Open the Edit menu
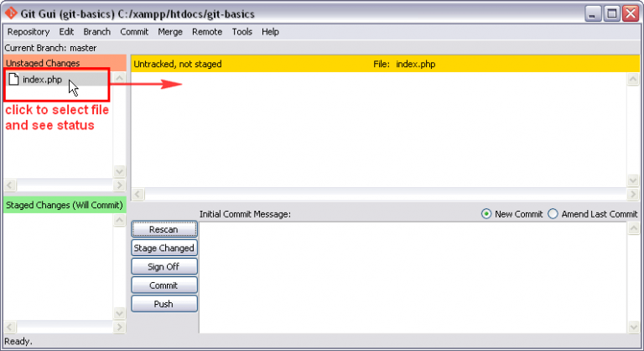 point(67,32)
